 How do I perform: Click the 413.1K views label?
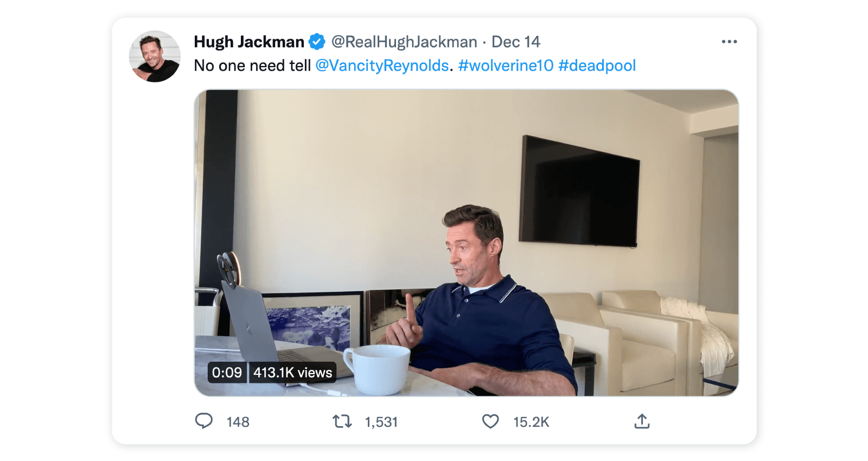(x=292, y=373)
